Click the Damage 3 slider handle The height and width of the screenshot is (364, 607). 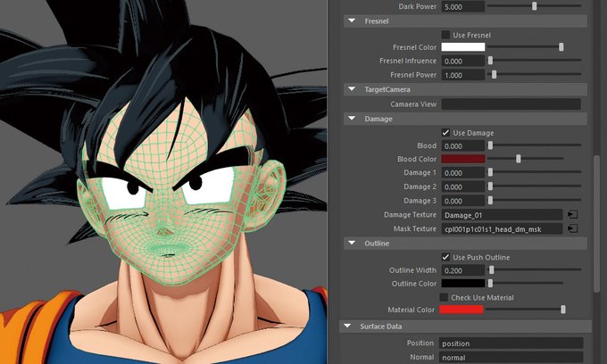(x=490, y=201)
